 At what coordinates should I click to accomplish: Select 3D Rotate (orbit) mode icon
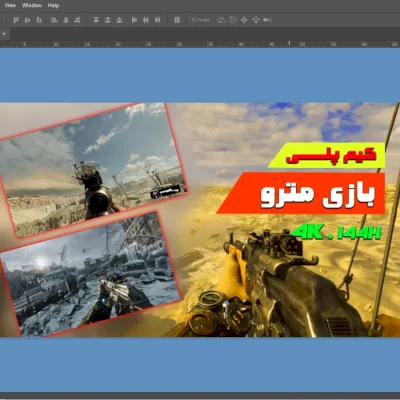click(221, 20)
